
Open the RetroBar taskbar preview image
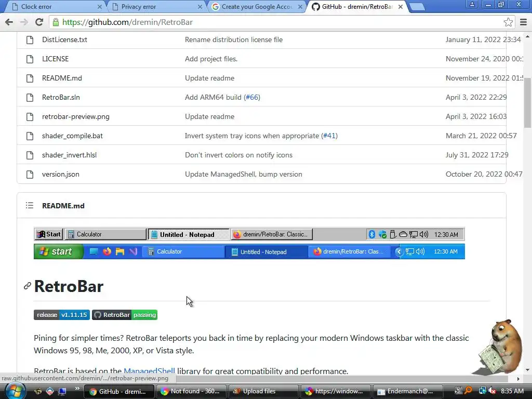pos(249,243)
